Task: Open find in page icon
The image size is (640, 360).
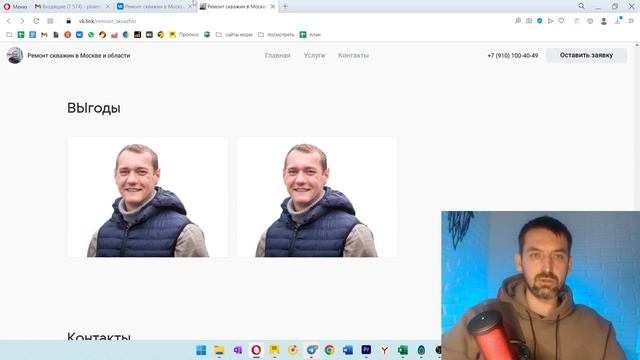Action: [518, 21]
